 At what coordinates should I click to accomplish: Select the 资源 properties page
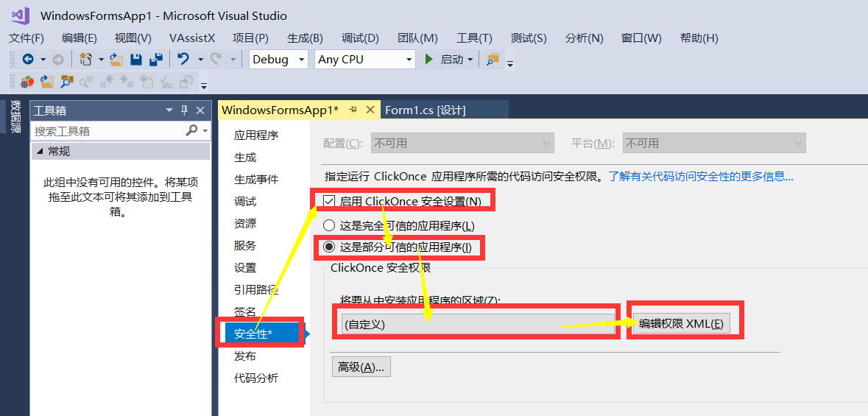click(245, 224)
